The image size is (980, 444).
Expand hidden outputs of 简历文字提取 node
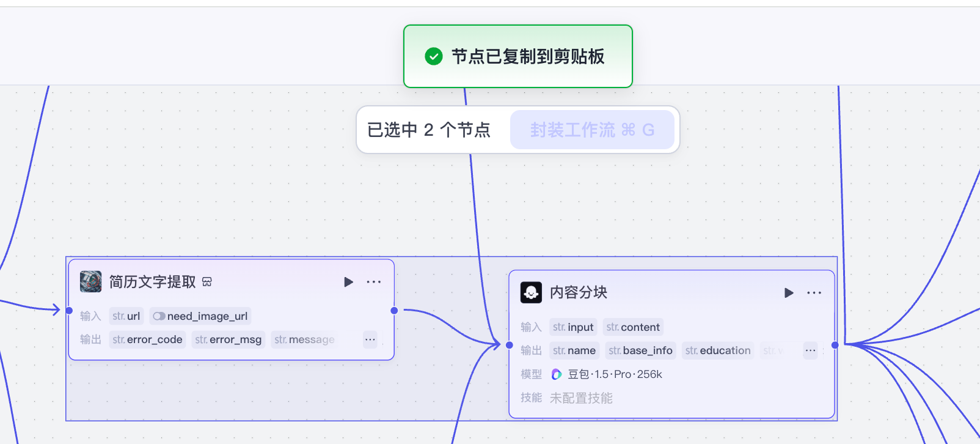(370, 339)
